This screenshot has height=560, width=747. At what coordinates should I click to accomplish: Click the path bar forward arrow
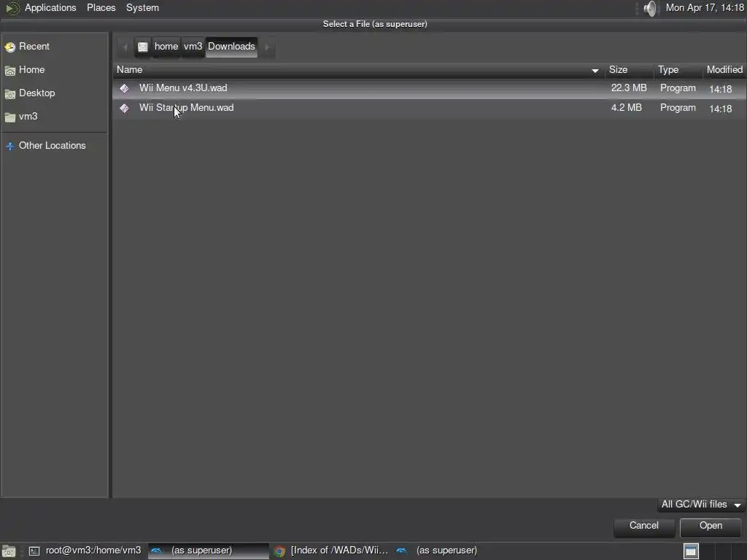267,47
